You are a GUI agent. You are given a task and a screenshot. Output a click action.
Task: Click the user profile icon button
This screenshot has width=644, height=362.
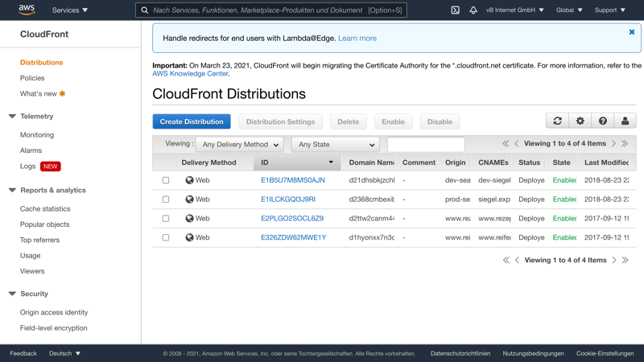coord(625,121)
